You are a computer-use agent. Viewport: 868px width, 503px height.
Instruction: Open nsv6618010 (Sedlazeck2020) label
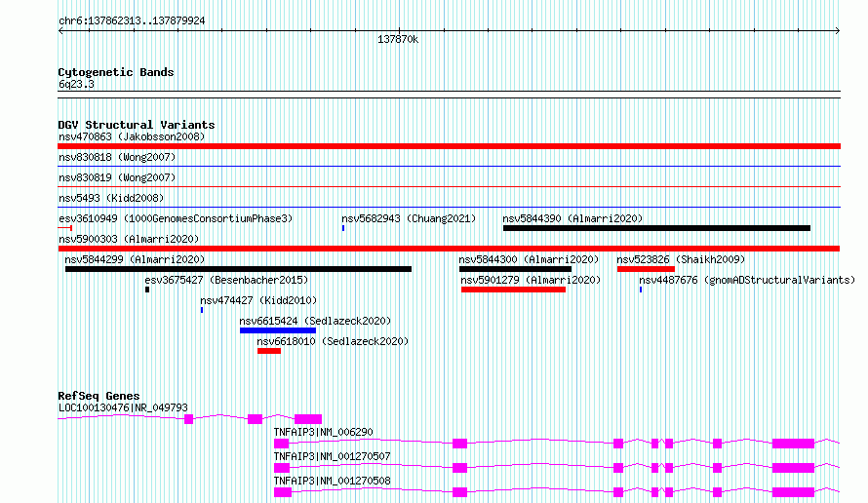(x=333, y=341)
